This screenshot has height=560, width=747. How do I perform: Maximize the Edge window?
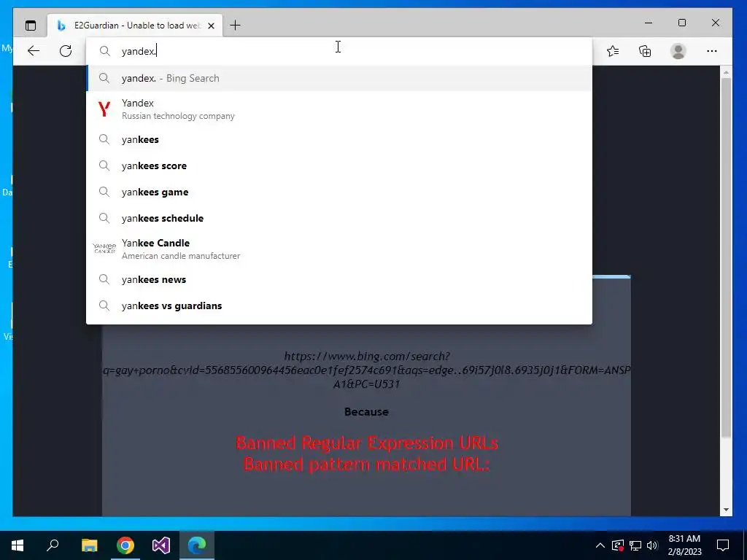coord(682,23)
